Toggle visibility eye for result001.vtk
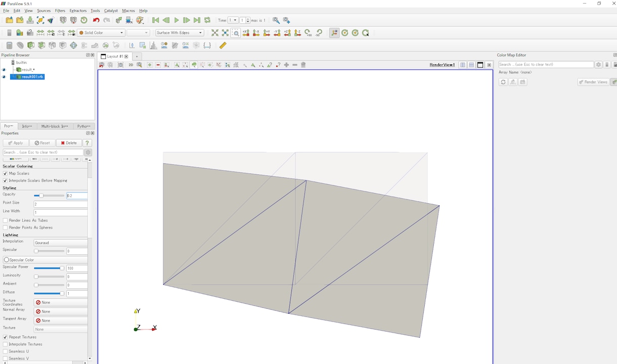Screen dimensions: 617x364 [x=4, y=77]
